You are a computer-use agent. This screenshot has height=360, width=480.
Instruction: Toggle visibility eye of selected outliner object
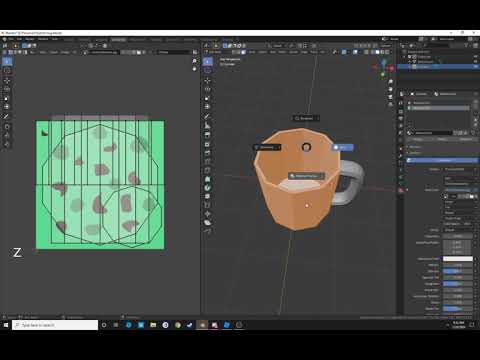(475, 67)
